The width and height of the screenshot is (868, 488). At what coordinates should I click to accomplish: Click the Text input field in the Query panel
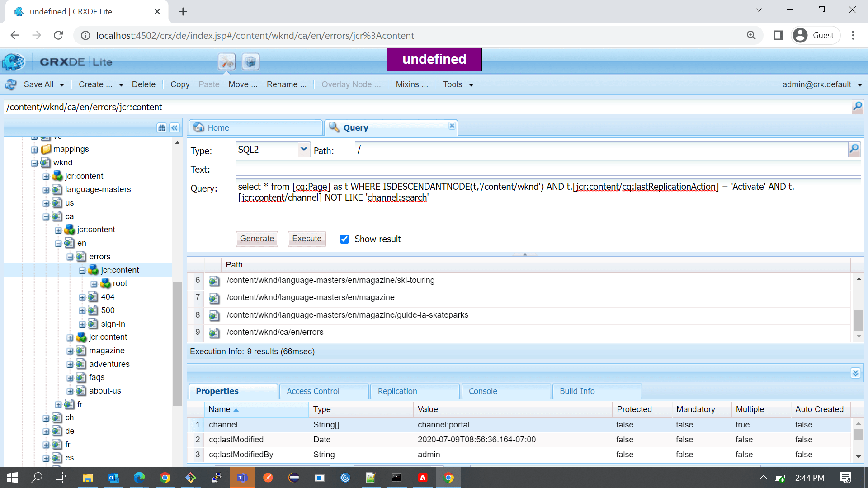pos(452,168)
